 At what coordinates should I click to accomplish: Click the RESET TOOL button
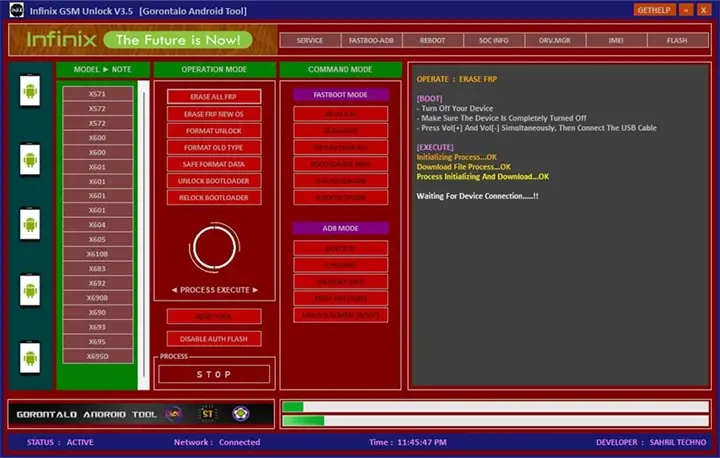click(x=214, y=317)
